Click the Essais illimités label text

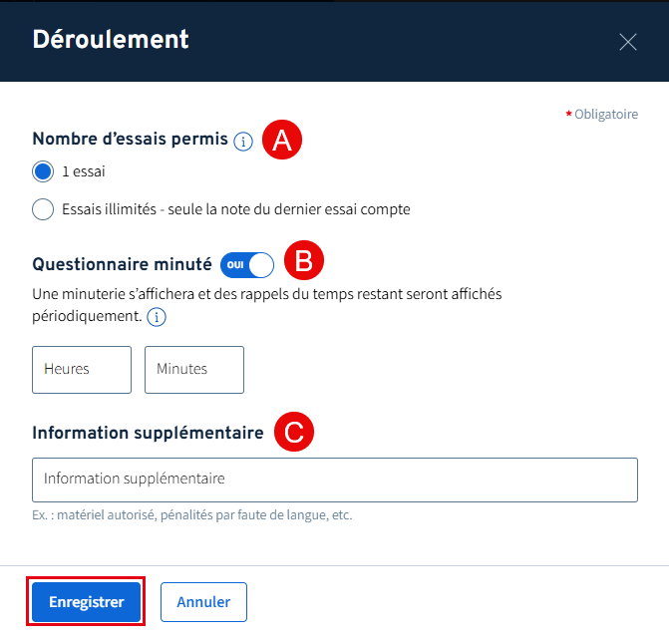tap(236, 209)
